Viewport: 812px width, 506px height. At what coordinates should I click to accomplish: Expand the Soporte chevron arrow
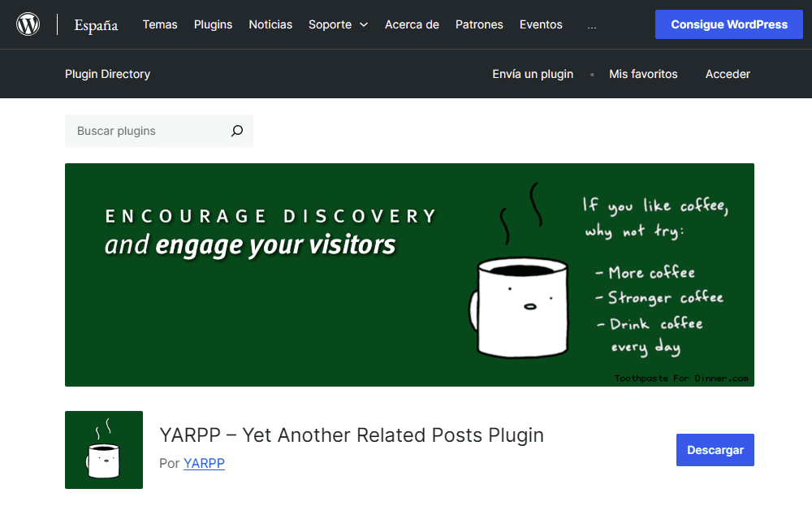coord(363,24)
